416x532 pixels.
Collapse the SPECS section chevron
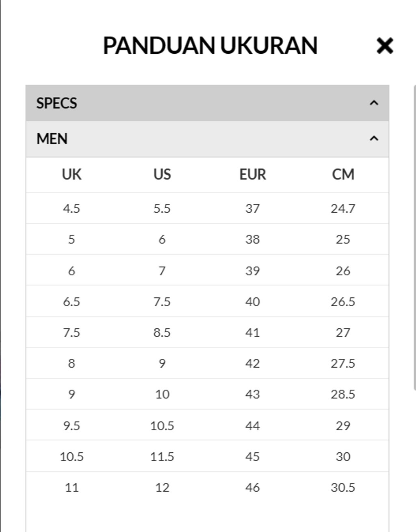(374, 103)
